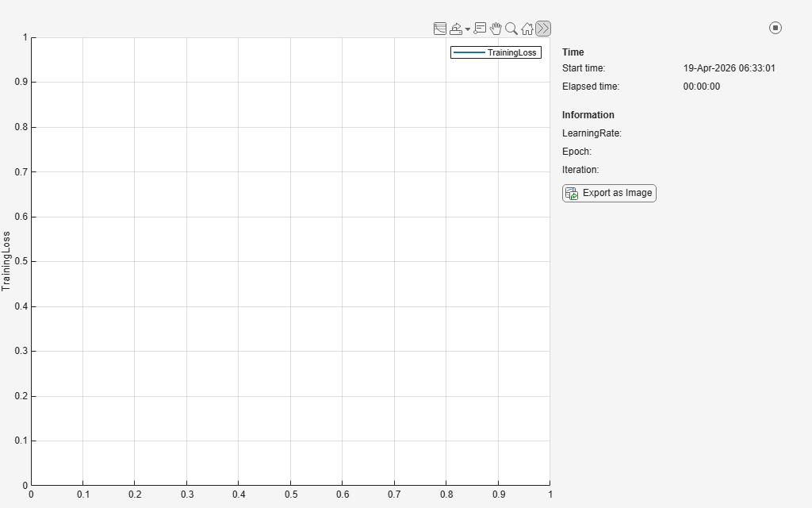This screenshot has height=508, width=812.
Task: Click the elapsed time value 00:00:00
Action: [x=702, y=87]
